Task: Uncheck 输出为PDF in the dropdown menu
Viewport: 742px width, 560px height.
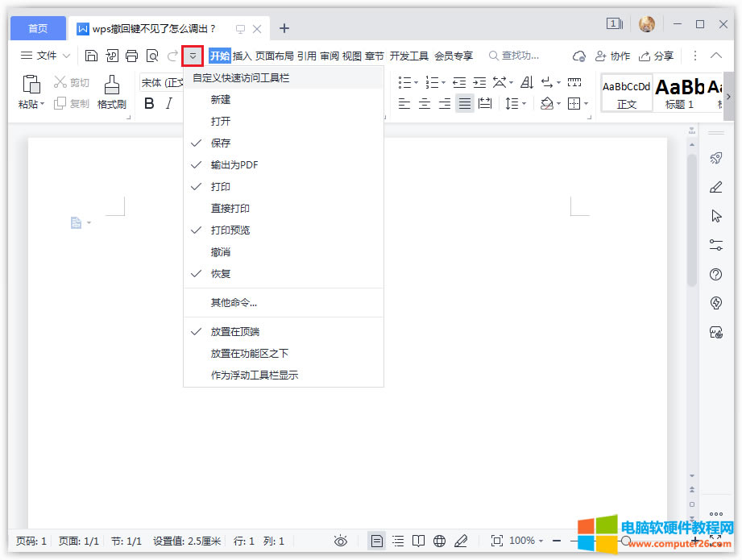Action: pyautogui.click(x=234, y=165)
